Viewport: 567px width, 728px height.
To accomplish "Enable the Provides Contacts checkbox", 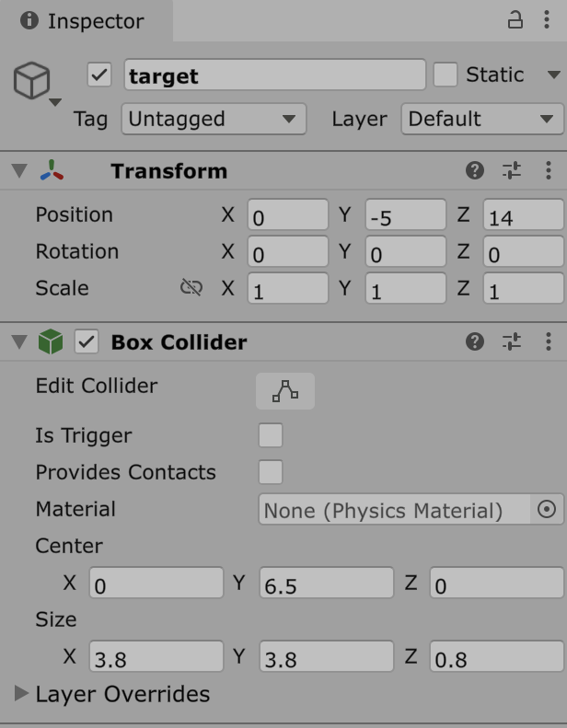I will [271, 472].
